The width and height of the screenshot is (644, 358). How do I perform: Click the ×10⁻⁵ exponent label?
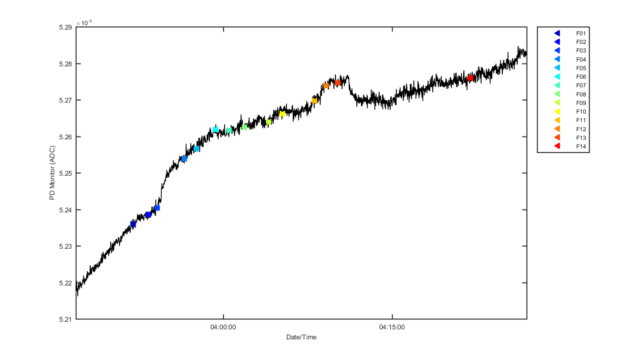(84, 22)
